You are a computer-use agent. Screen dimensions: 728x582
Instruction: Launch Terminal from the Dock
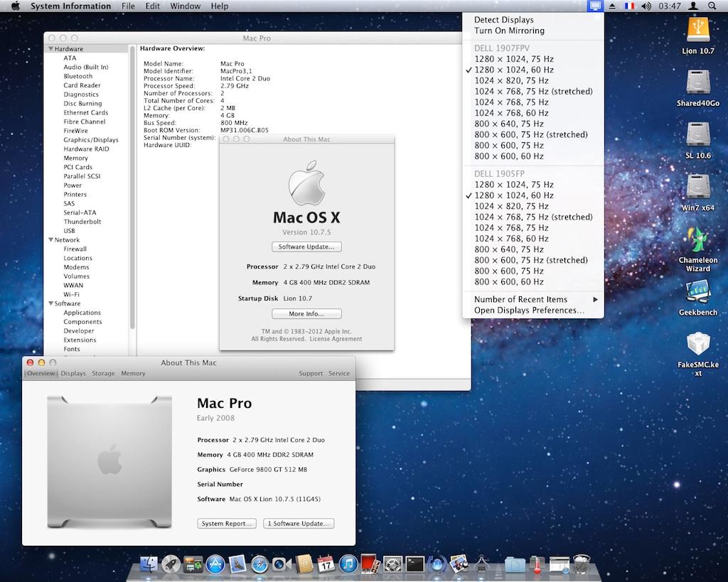click(414, 564)
